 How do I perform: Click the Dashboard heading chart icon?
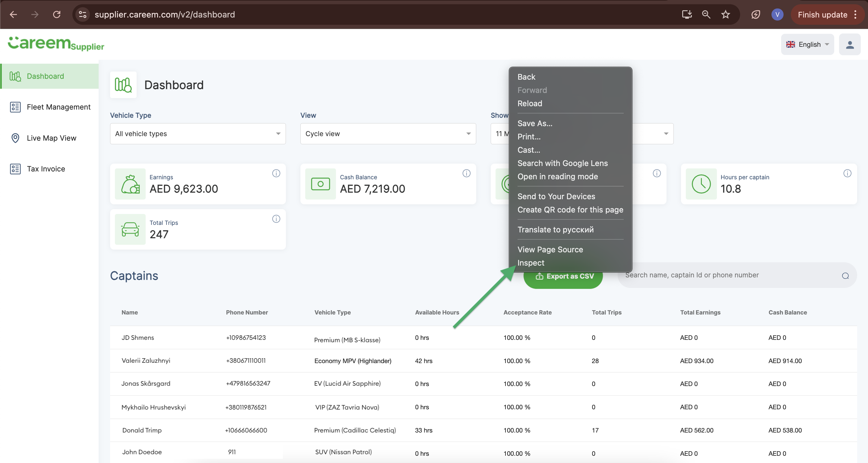123,85
